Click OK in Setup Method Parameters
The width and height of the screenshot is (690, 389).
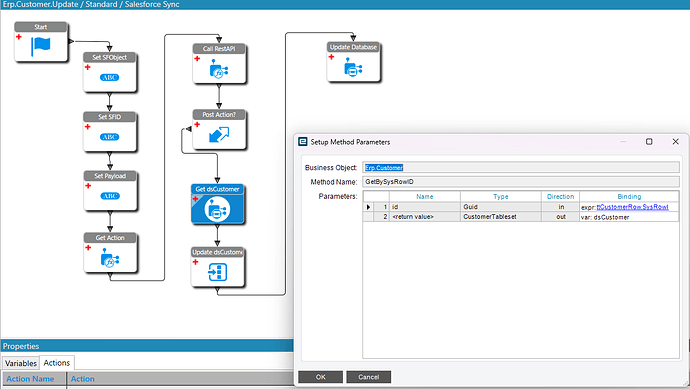(x=320, y=377)
